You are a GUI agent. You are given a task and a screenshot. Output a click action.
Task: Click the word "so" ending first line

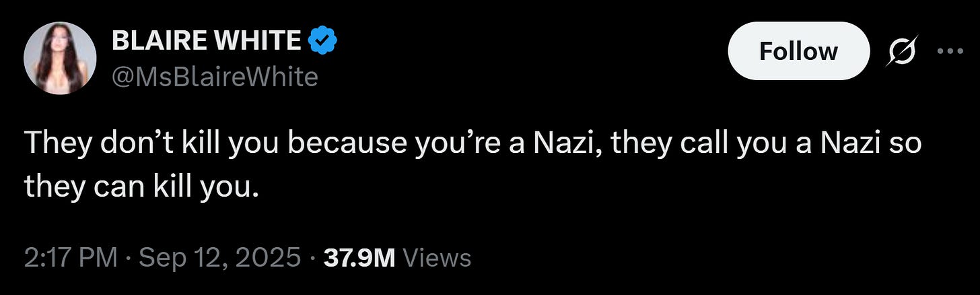pyautogui.click(x=907, y=145)
